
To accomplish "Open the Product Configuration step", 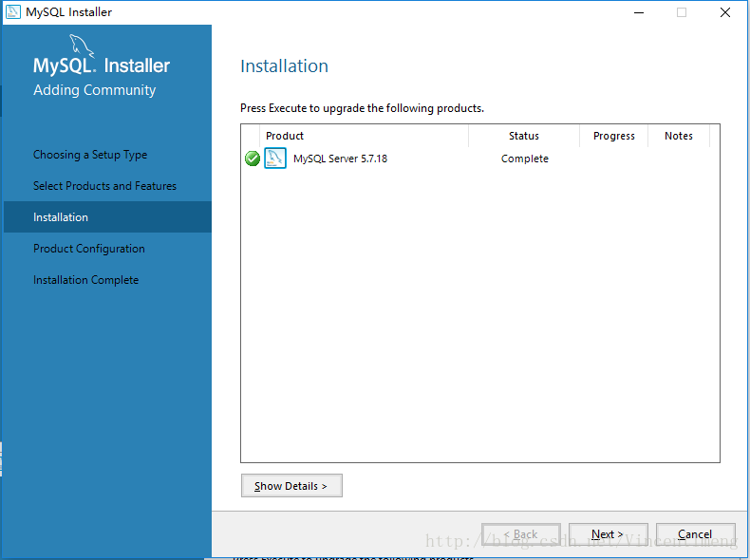I will pos(89,249).
